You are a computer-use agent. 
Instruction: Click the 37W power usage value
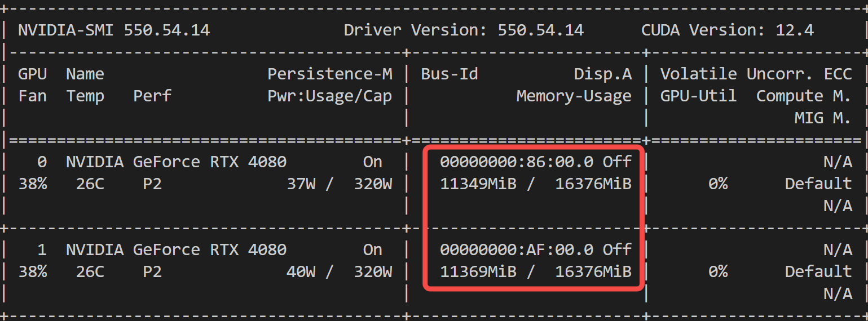[x=301, y=184]
